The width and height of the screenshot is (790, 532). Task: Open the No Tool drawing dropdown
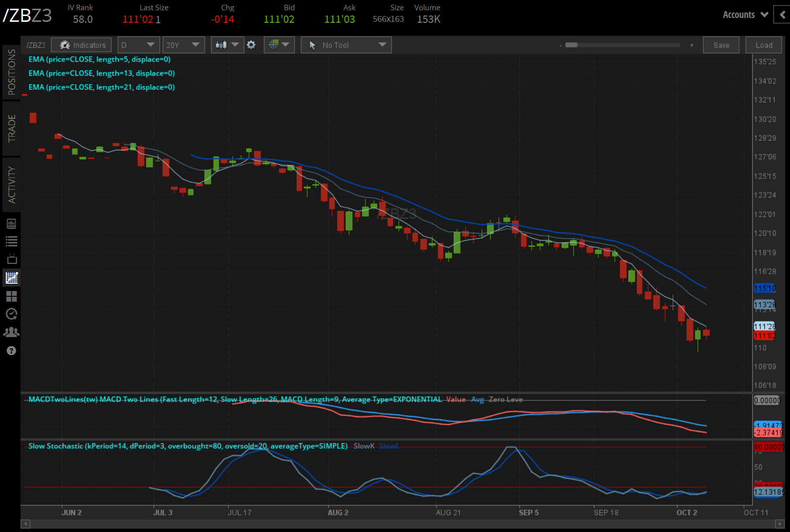point(346,45)
